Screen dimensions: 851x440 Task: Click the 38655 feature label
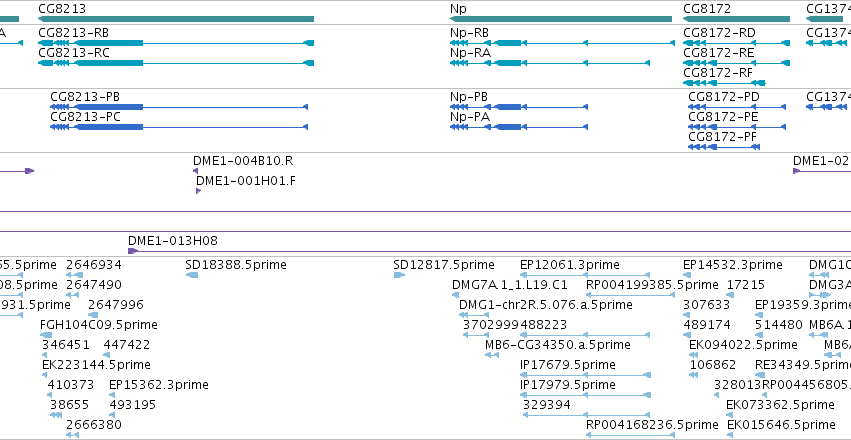(69, 405)
